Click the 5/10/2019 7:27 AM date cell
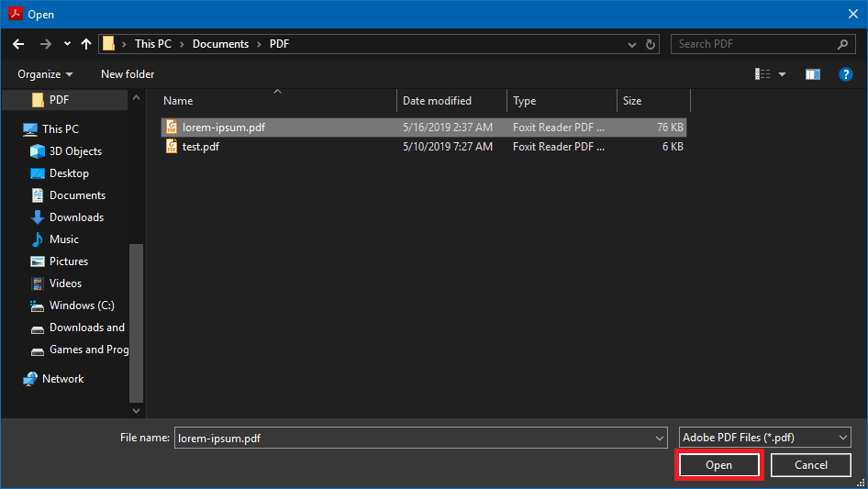Screen dimensions: 868x489 pyautogui.click(x=447, y=147)
